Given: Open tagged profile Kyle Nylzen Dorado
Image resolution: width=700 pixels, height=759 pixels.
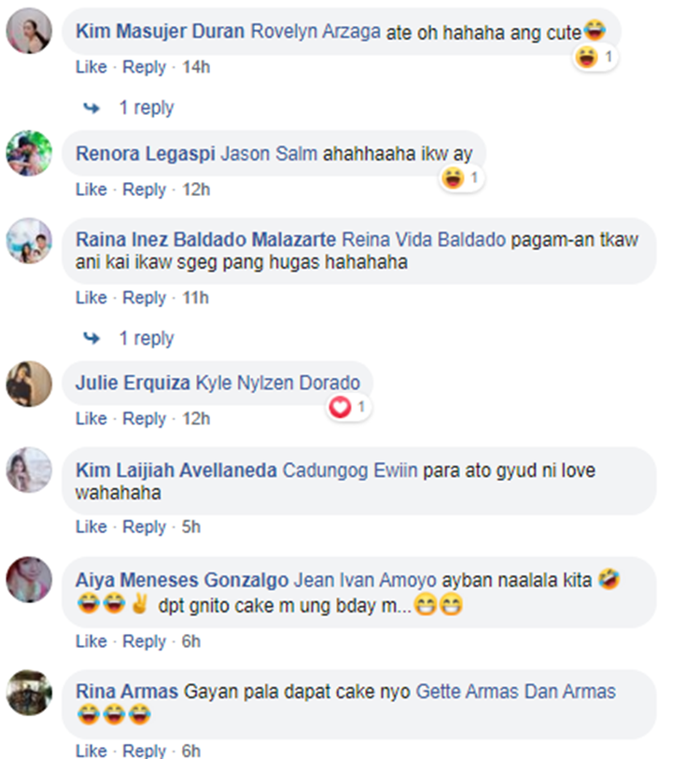Looking at the screenshot, I should pos(278,383).
